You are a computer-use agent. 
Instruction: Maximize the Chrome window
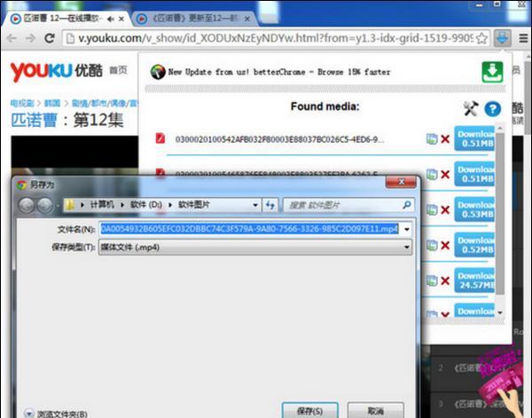(x=497, y=4)
